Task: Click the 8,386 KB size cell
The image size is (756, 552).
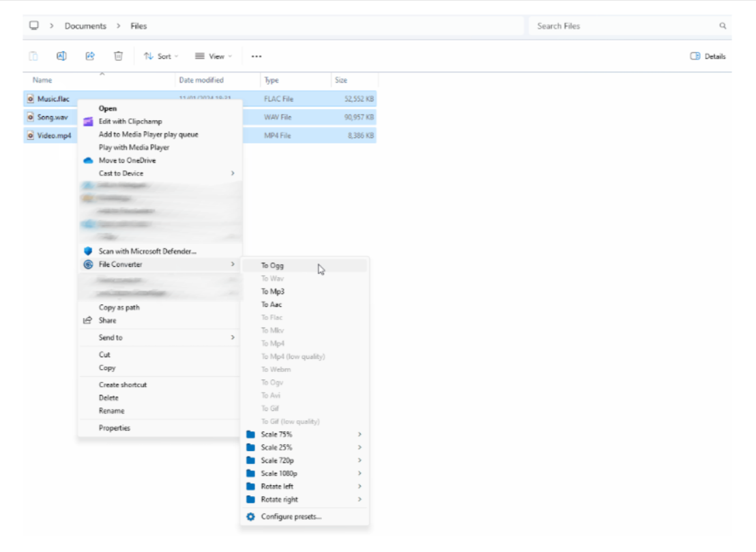Action: coord(361,136)
